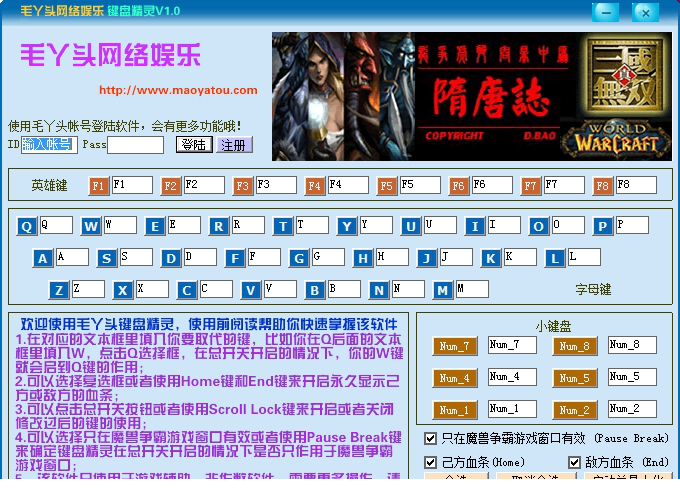Click the blue Y key icon
680x498 pixels.
(347, 226)
